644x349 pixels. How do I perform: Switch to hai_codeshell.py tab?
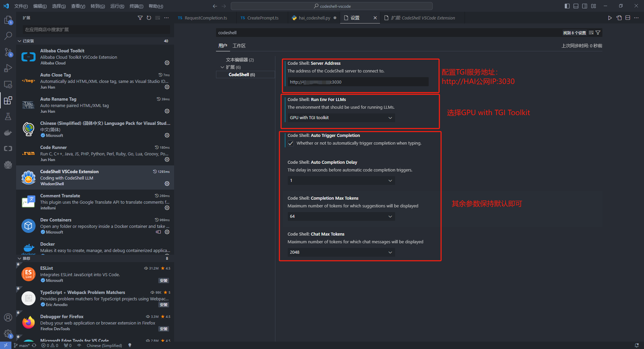314,18
